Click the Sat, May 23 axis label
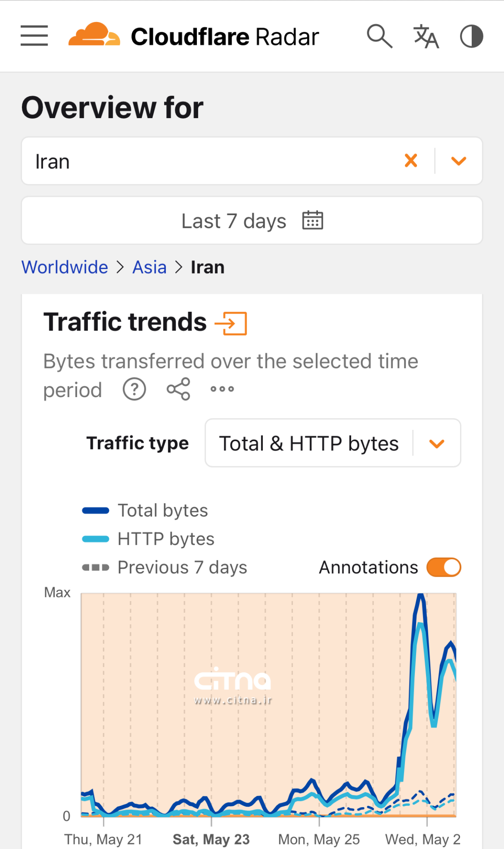 point(211,839)
